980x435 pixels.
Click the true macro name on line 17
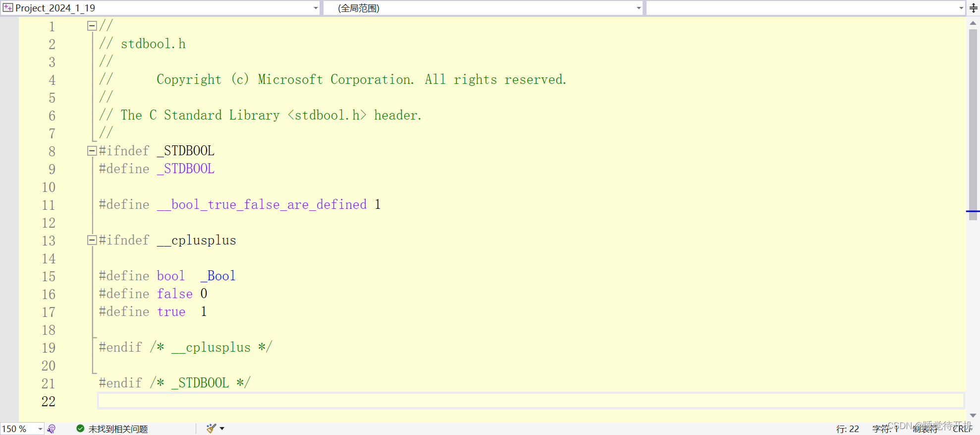pyautogui.click(x=171, y=311)
